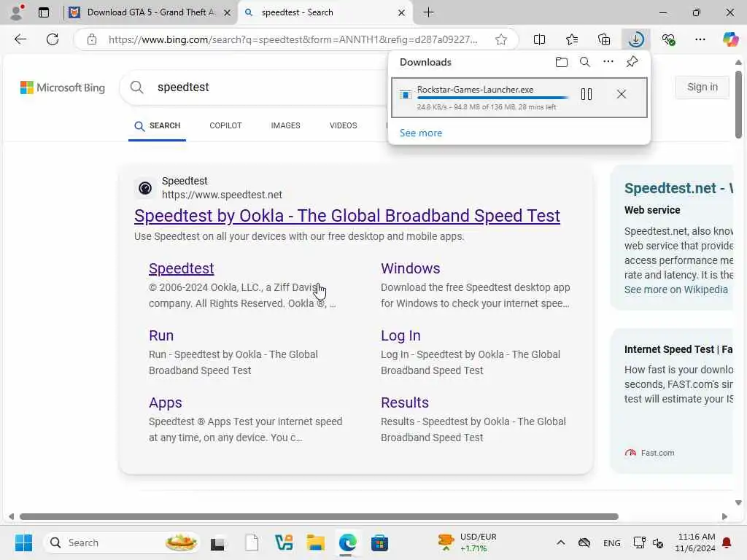
Task: Open the clock showing 11:16 AM
Action: pyautogui.click(x=695, y=542)
